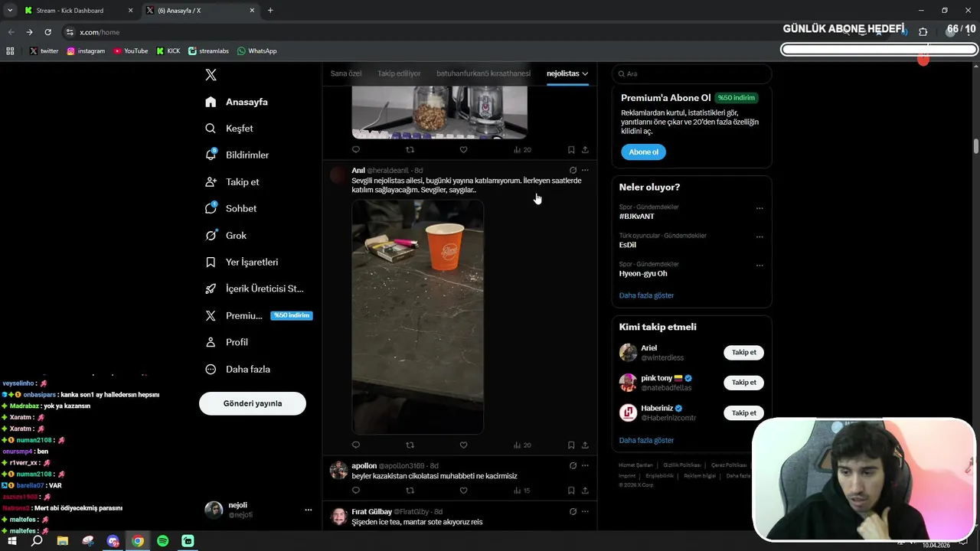Open options for #BJKvANT trend
The width and height of the screenshot is (980, 551).
(759, 208)
